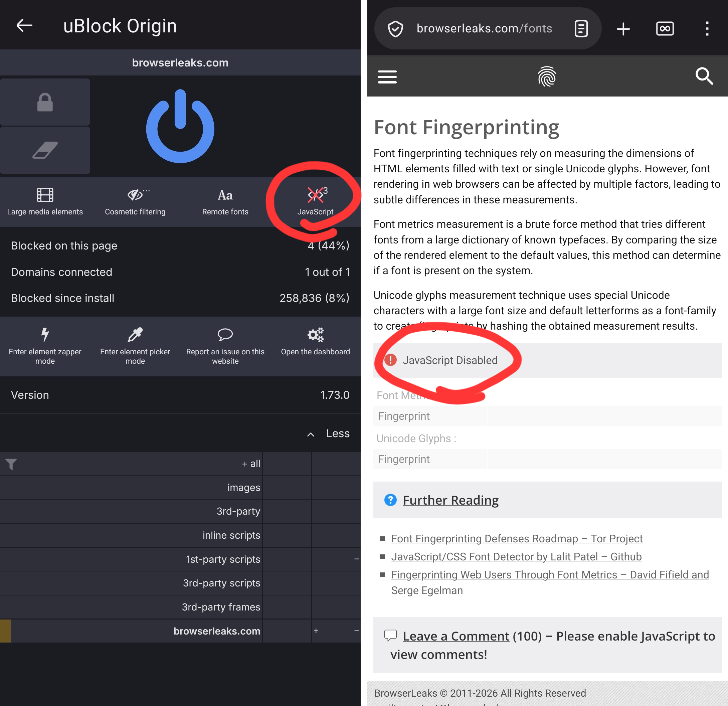Click the browserleaks.com hostname header

pyautogui.click(x=180, y=63)
